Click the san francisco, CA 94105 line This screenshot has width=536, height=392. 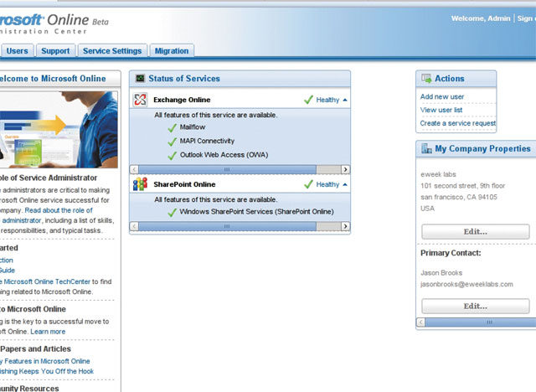(x=459, y=197)
